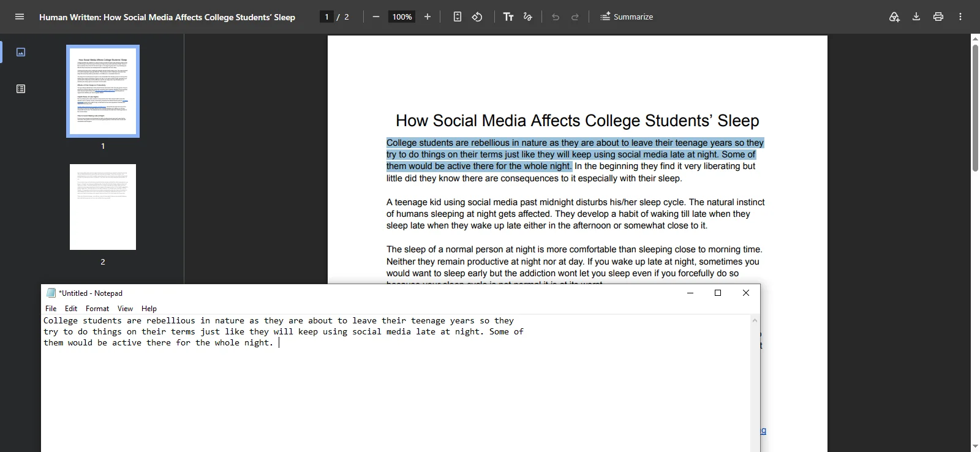Click the PDF scrollbar up arrow
The image size is (980, 452).
point(975,38)
